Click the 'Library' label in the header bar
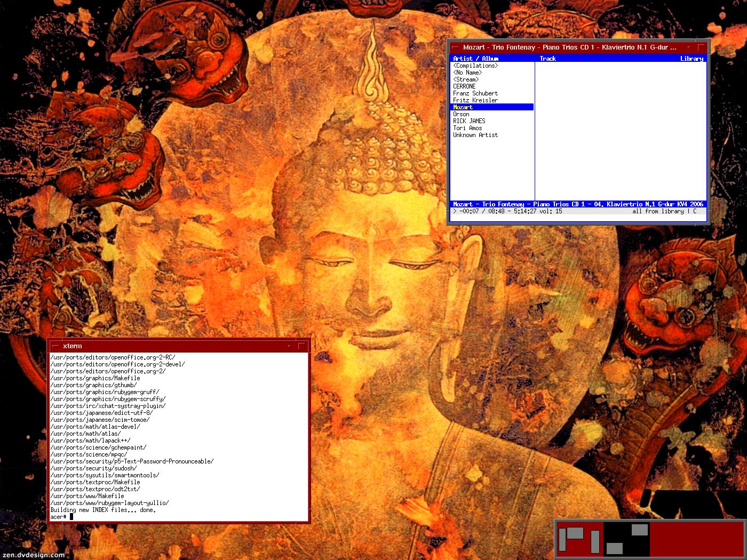The width and height of the screenshot is (747, 560). 692,59
